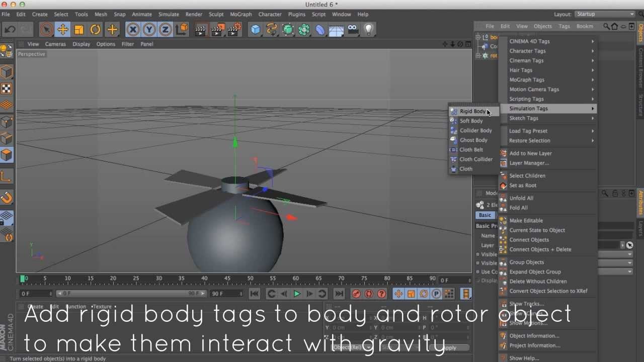The image size is (644, 362).
Task: Toggle the Y axis lock
Action: (149, 30)
